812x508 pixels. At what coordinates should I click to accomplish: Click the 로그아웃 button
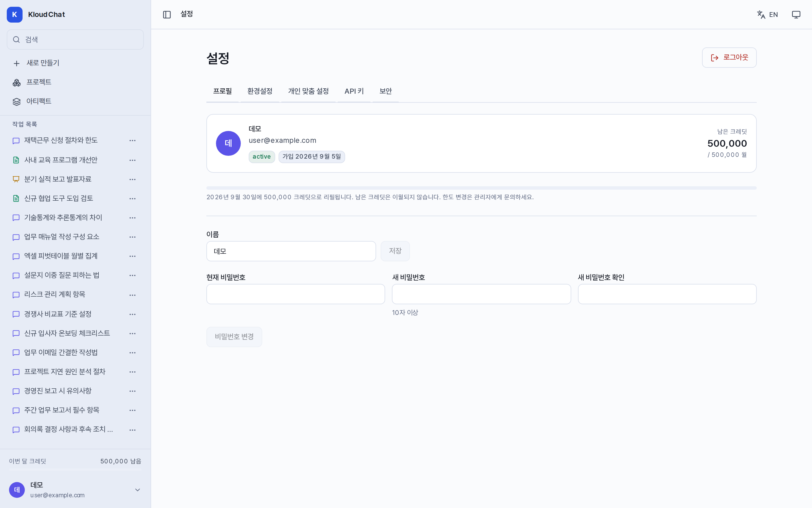(x=729, y=58)
